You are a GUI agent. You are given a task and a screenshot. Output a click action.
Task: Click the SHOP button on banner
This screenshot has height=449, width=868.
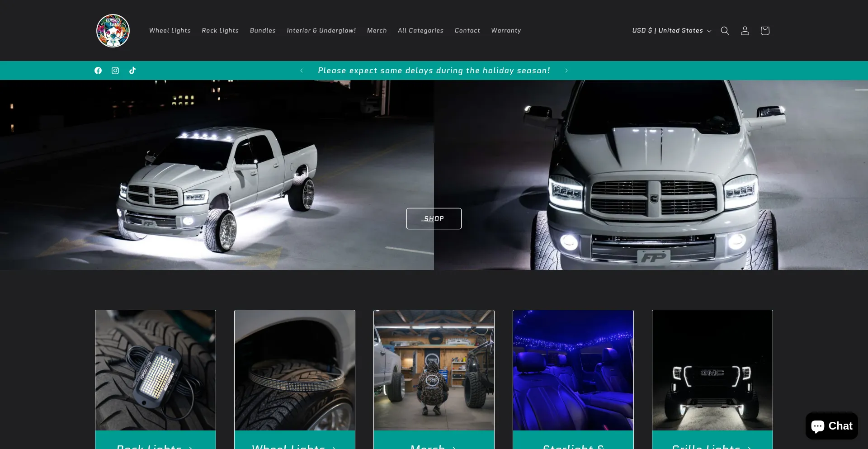point(434,218)
